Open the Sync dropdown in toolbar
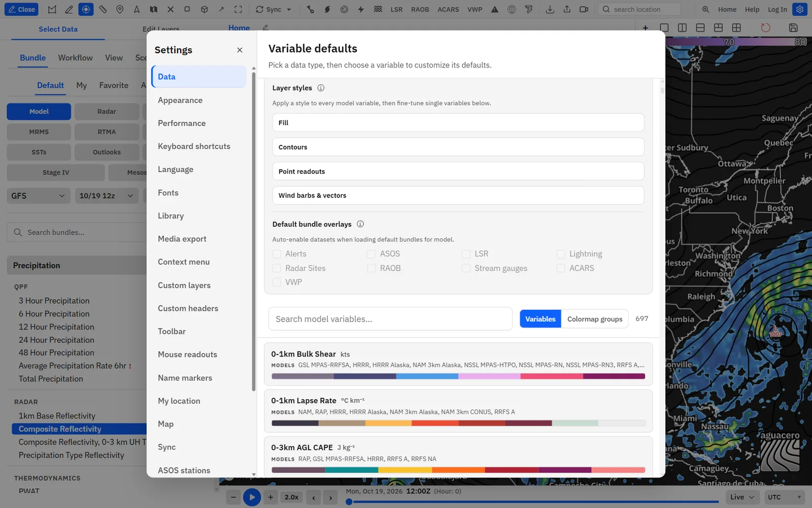This screenshot has height=508, width=812. click(274, 9)
